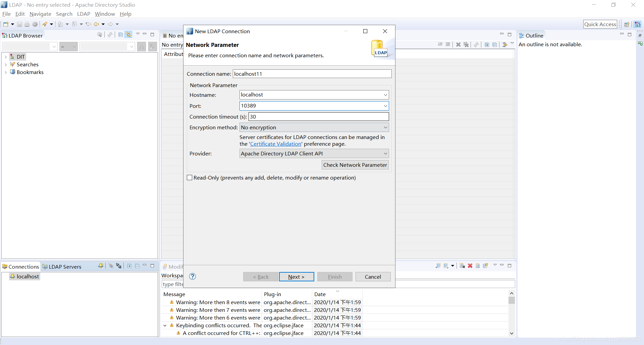
Task: Click the red X clear icon in log panel
Action: click(x=470, y=266)
